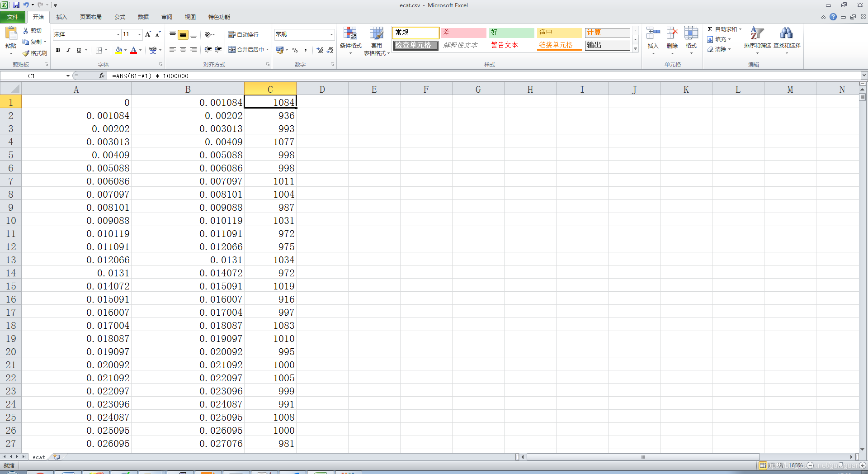Switch to the Data (数据) tab
Screen dimensions: 868x474
(x=143, y=17)
